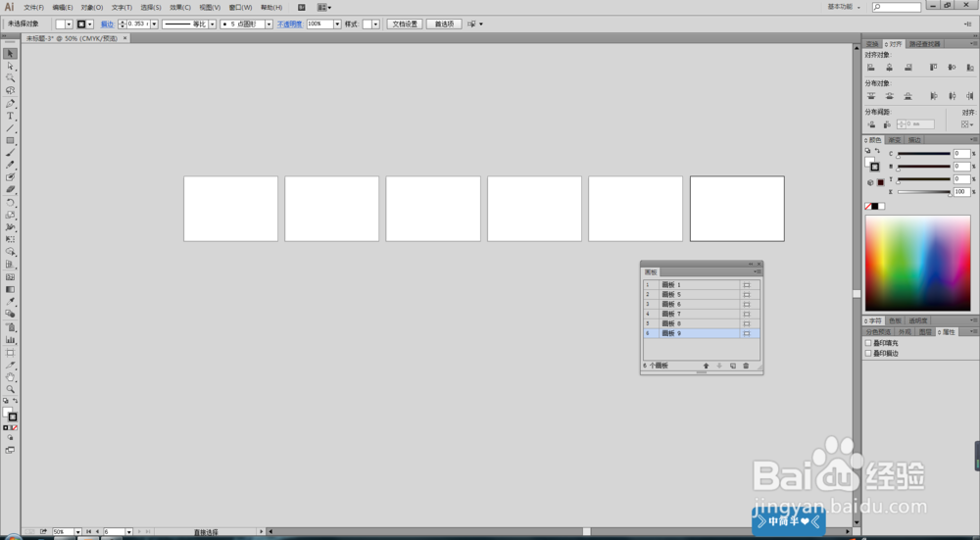Select the Gradient tool

click(x=10, y=289)
